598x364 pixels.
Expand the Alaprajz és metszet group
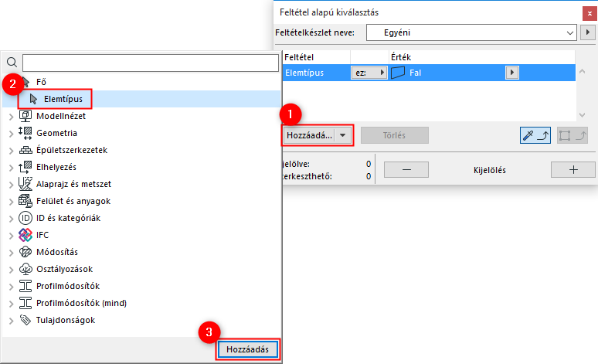(11, 185)
